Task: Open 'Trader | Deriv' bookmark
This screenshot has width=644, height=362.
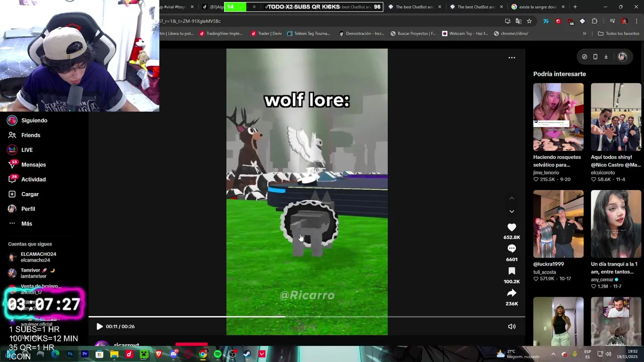Action: pyautogui.click(x=266, y=34)
